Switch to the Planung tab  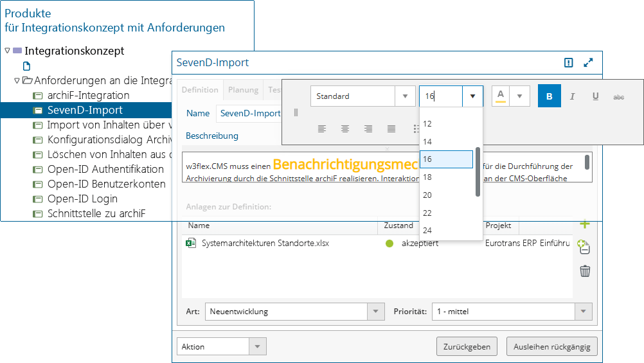point(243,90)
